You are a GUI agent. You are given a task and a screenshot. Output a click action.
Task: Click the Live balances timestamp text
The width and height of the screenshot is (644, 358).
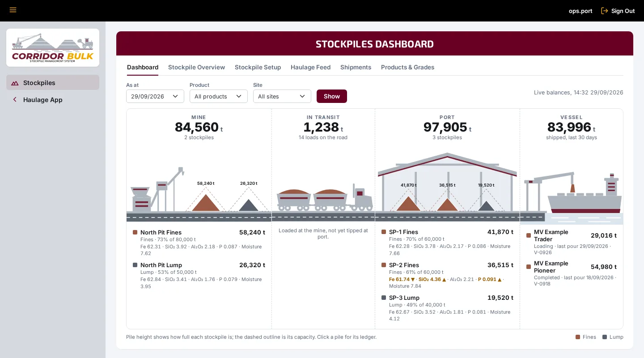click(x=579, y=93)
